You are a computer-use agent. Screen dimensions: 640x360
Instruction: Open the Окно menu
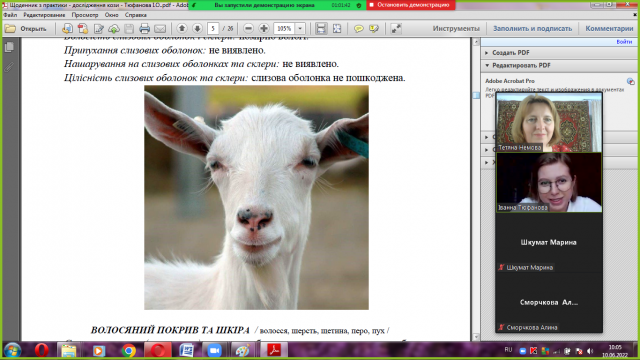(111, 15)
